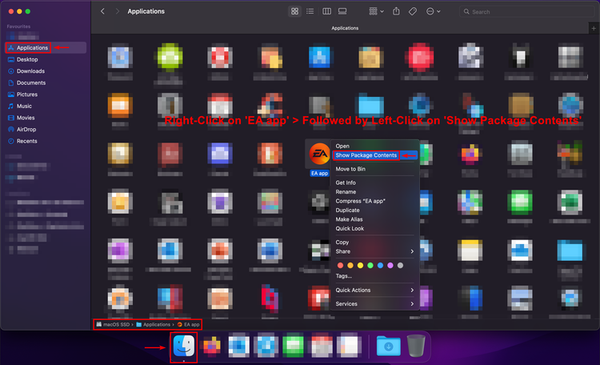This screenshot has height=365, width=600.
Task: Open the Action (ellipsis) menu dropdown
Action: [433, 11]
